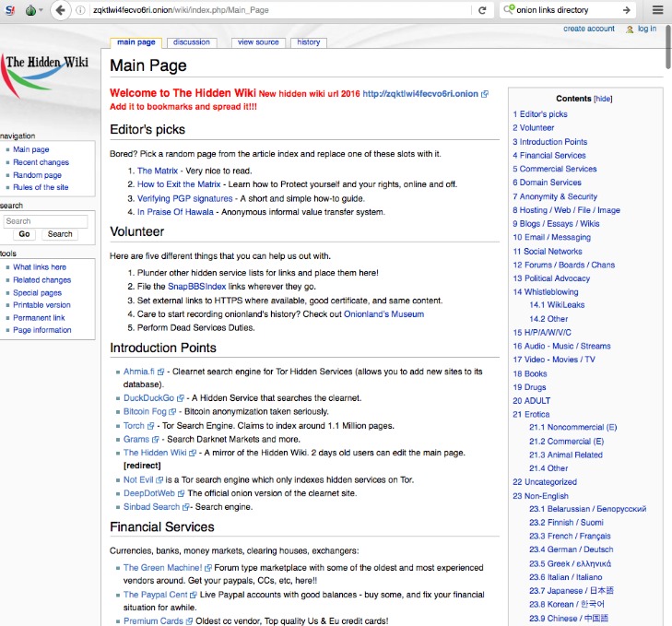Jump to 9 Blogs / Essays / Wikis
This screenshot has width=672, height=626.
(x=556, y=224)
